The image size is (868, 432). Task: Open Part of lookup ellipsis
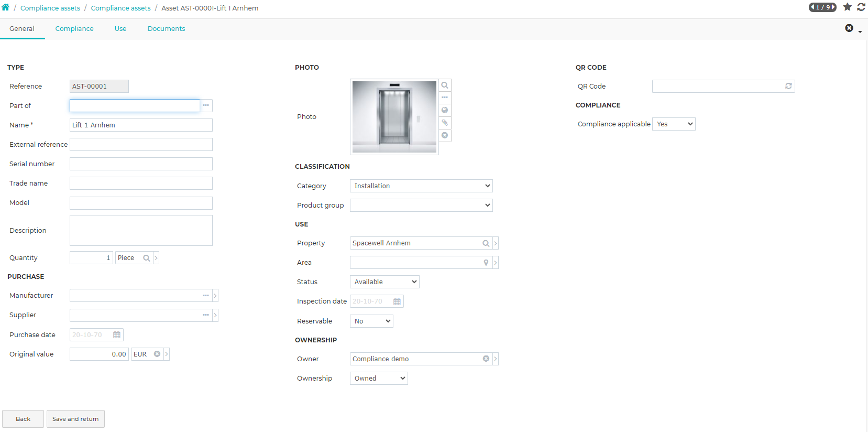pos(206,105)
